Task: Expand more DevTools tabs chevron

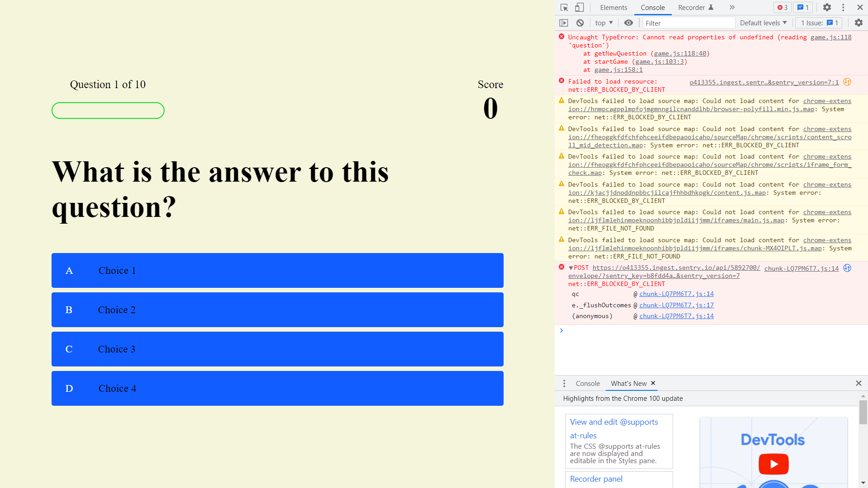Action: tap(732, 8)
